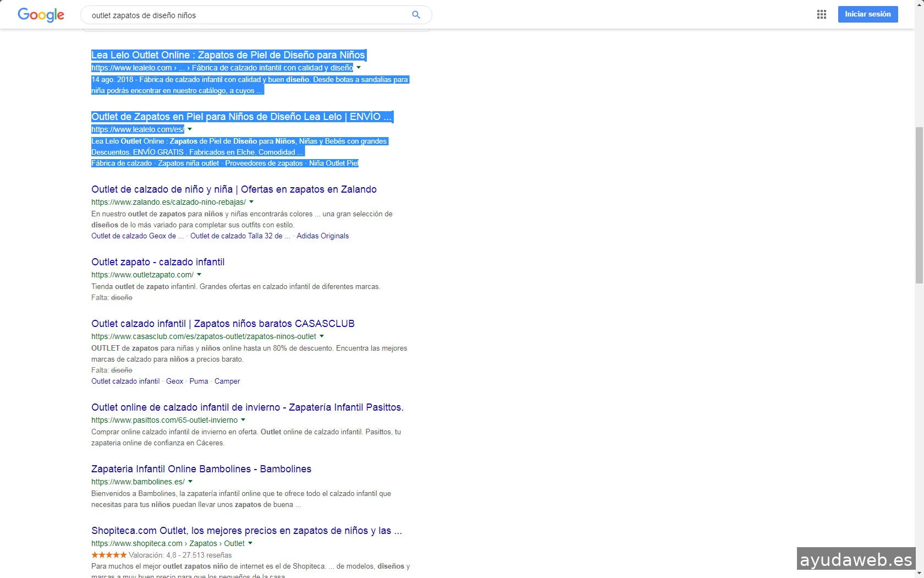Expand dropdown arrow next to outletzapato.com URL
924x578 pixels.
(x=200, y=275)
